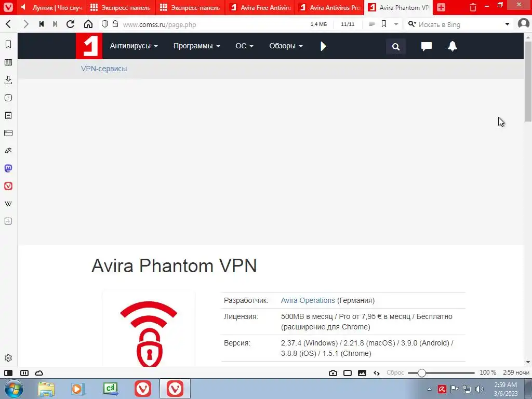The width and height of the screenshot is (532, 399).
Task: Show more site menu items arrow
Action: (x=323, y=46)
